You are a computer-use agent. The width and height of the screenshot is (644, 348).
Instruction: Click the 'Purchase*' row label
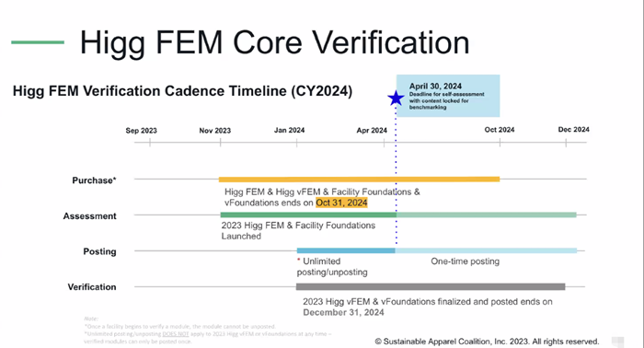[x=94, y=180]
